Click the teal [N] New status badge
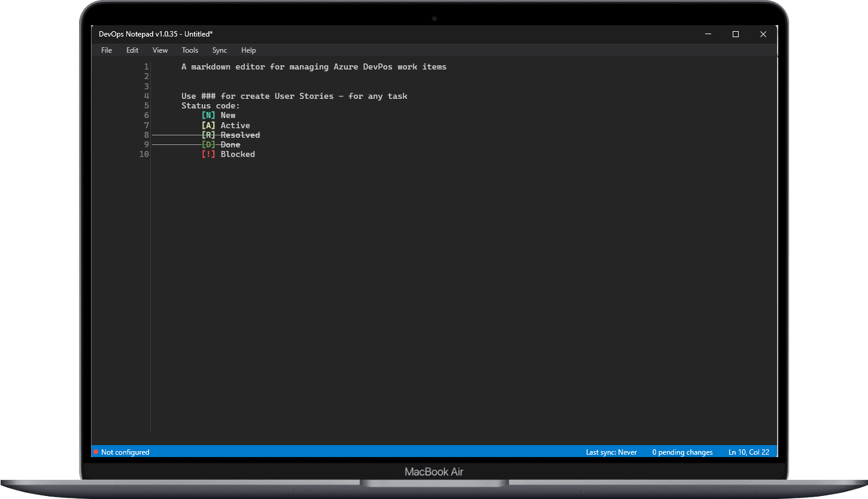Screen dimensions: 868x499 click(x=208, y=115)
